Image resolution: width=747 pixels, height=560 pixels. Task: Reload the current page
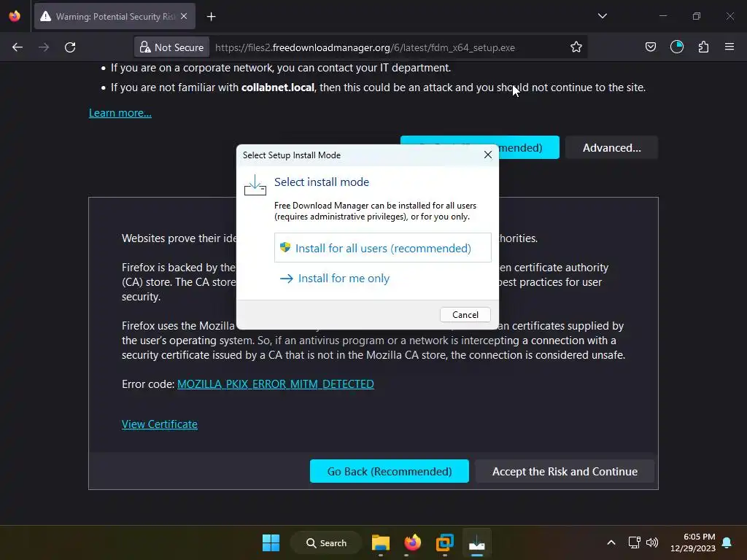pyautogui.click(x=70, y=47)
